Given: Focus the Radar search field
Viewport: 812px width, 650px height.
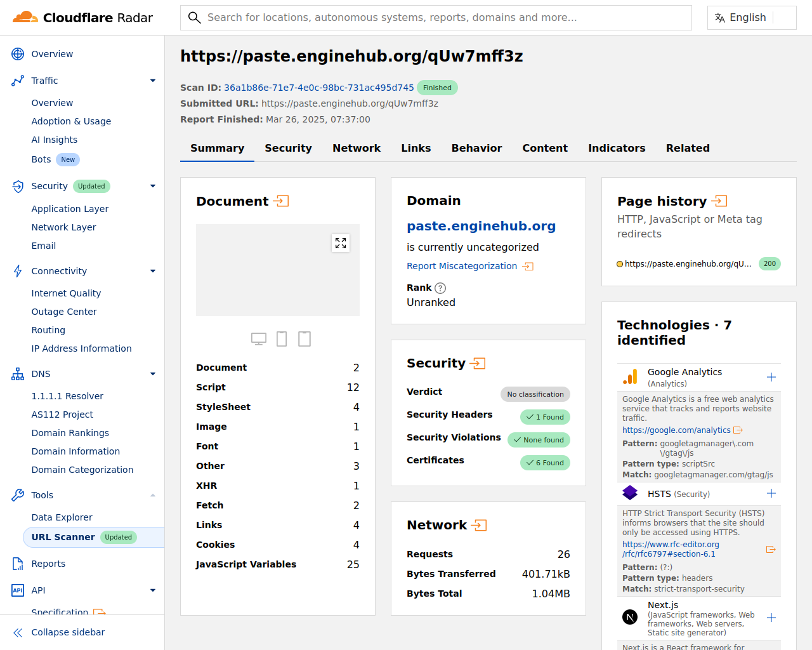Looking at the screenshot, I should coord(436,18).
